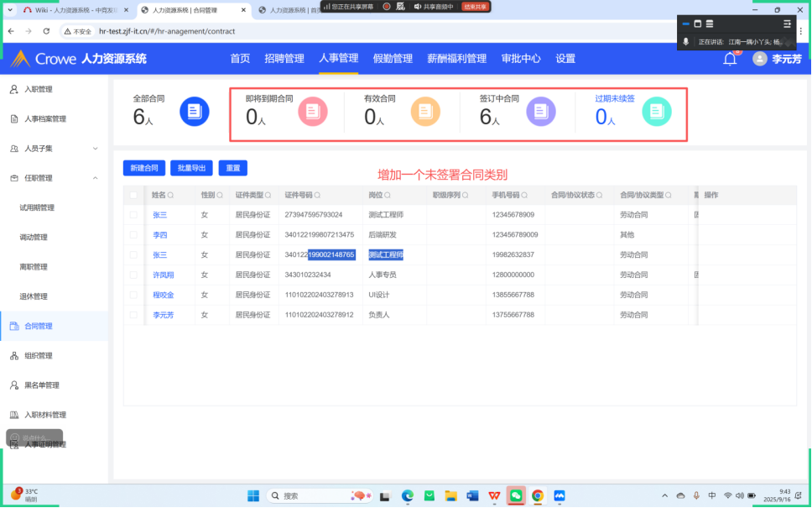
Task: Open WeChat from the Windows taskbar
Action: (x=515, y=495)
